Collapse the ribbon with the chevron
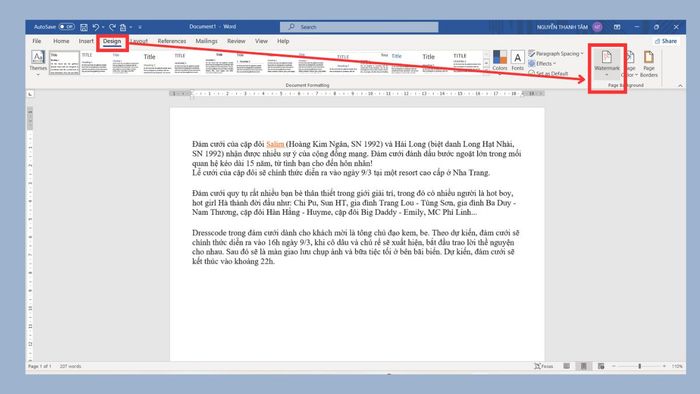The width and height of the screenshot is (700, 394). pos(680,86)
